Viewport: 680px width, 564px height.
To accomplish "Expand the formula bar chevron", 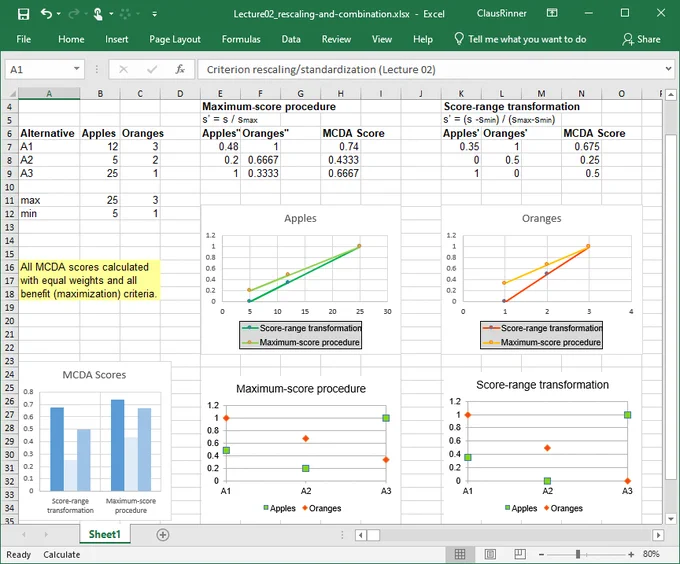I will point(668,68).
